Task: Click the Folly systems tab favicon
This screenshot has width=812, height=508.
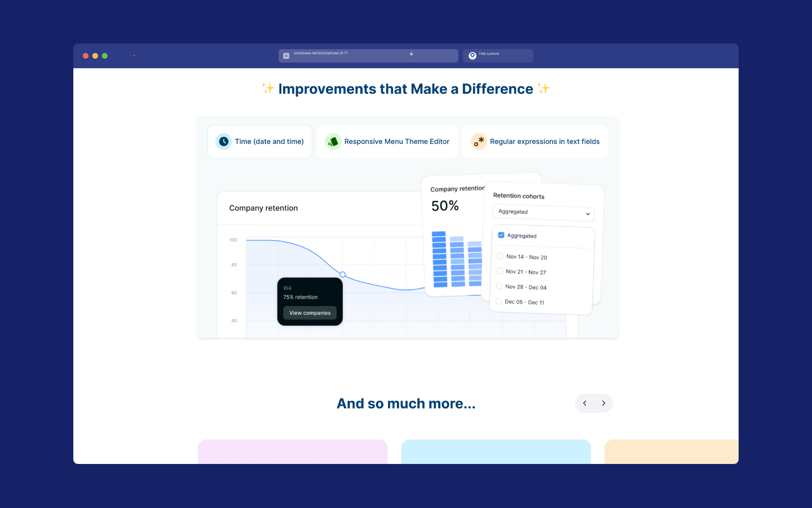Action: click(473, 56)
